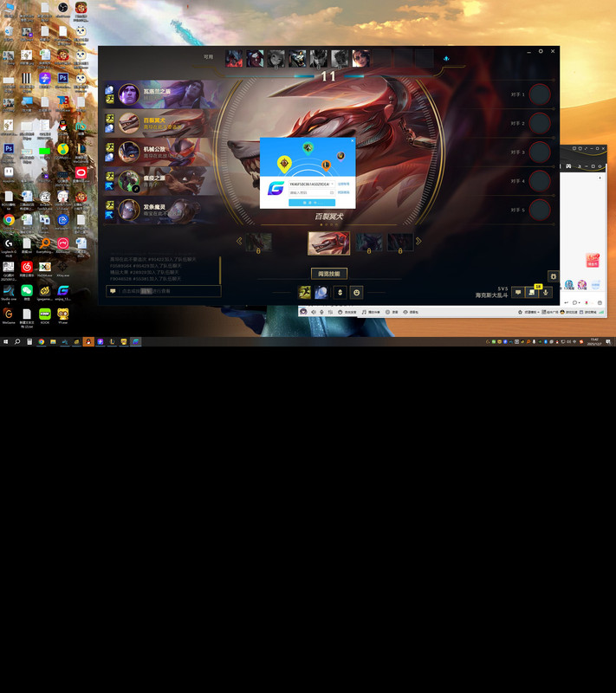This screenshot has height=693, width=616.
Task: Open the taskbar clock and date
Action: pyautogui.click(x=594, y=341)
